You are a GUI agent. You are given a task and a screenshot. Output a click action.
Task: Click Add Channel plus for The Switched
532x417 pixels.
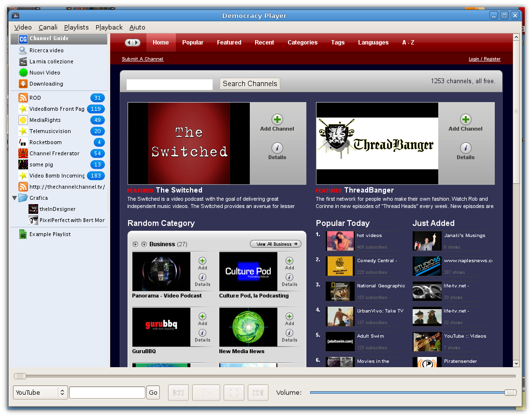(x=277, y=119)
